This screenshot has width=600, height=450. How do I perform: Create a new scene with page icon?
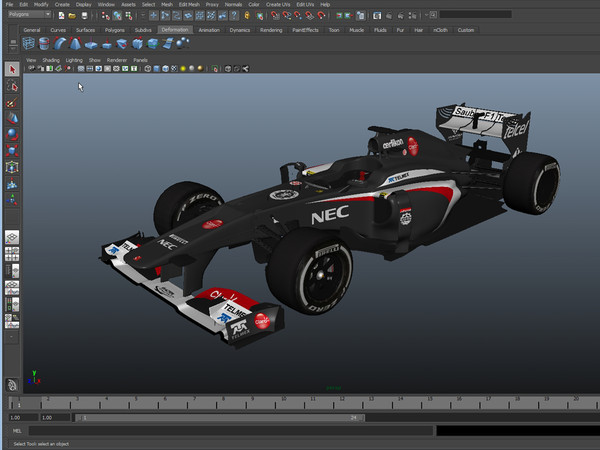point(61,16)
